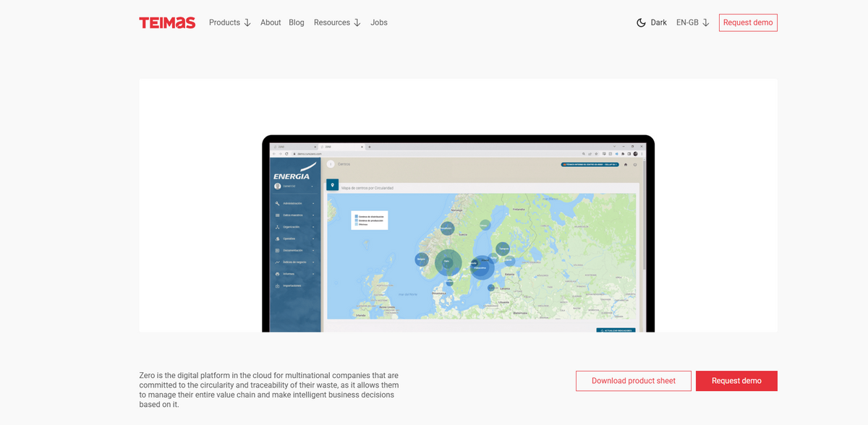Expand the Products dropdown menu

click(x=229, y=22)
